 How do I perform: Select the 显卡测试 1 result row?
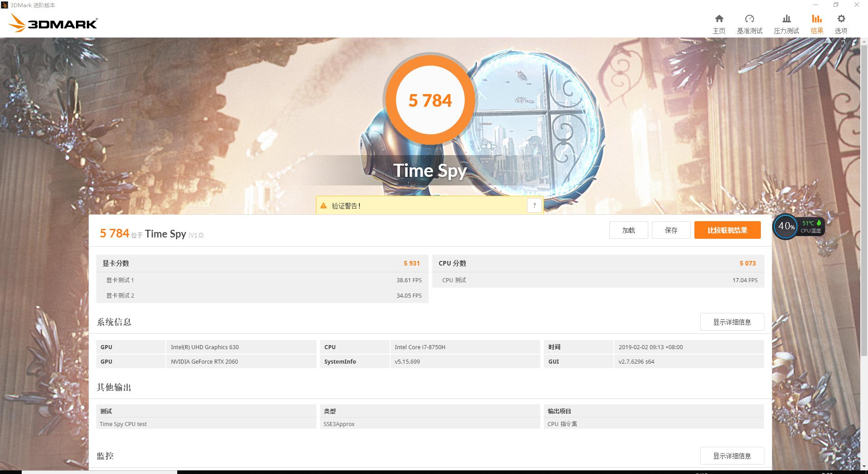[262, 280]
